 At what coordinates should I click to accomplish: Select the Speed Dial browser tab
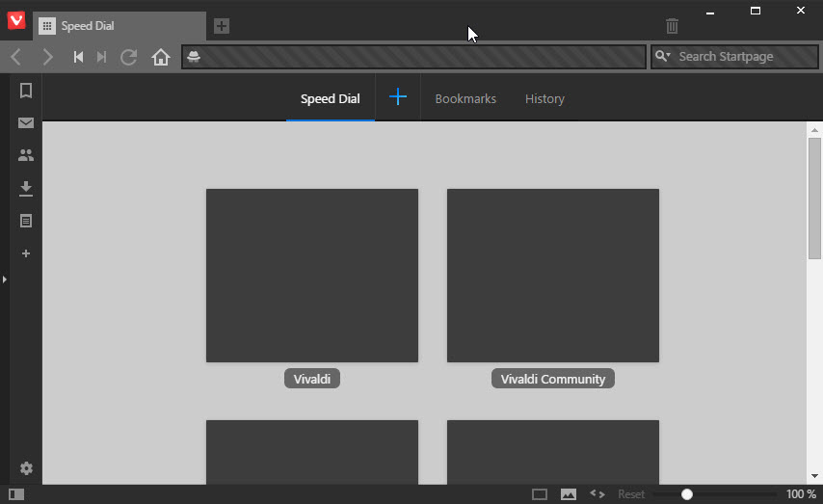click(119, 26)
